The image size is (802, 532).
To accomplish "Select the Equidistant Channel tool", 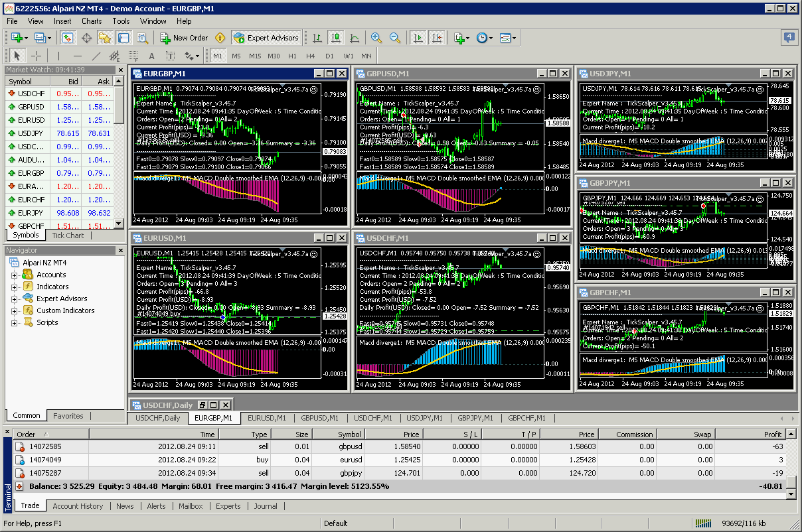I will [x=114, y=56].
